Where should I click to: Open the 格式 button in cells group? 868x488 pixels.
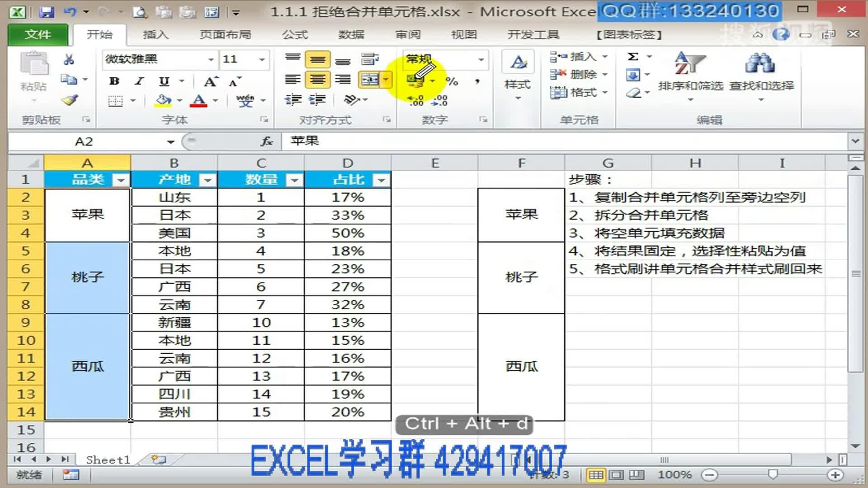coord(577,93)
